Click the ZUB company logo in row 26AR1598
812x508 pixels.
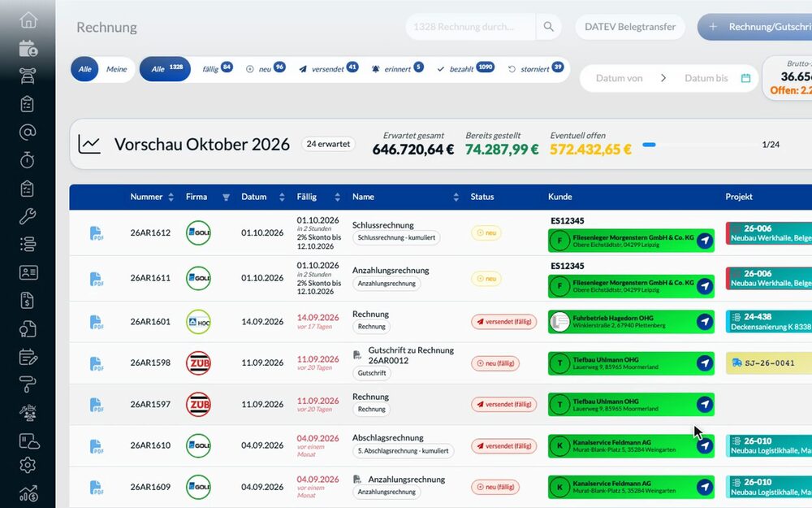pyautogui.click(x=198, y=363)
